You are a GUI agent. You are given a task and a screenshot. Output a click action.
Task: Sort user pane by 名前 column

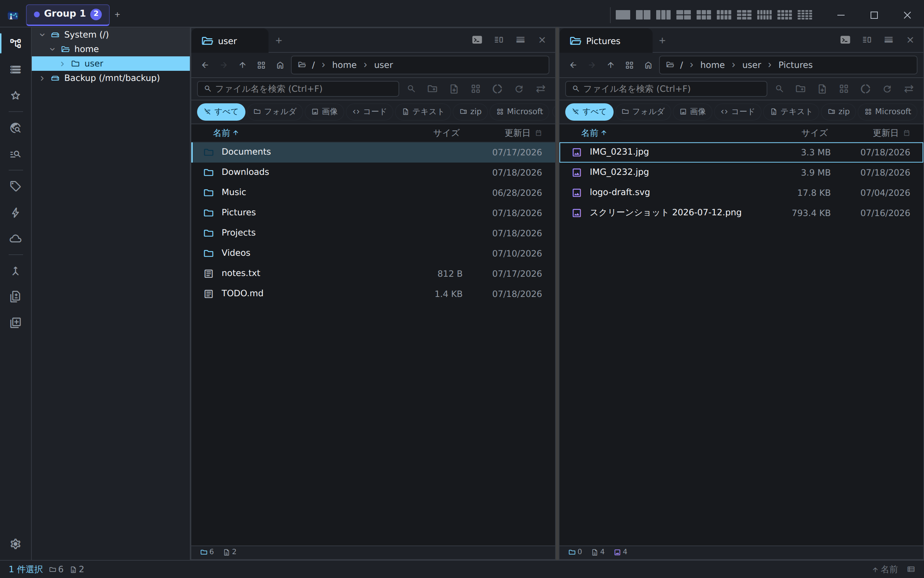pyautogui.click(x=225, y=133)
